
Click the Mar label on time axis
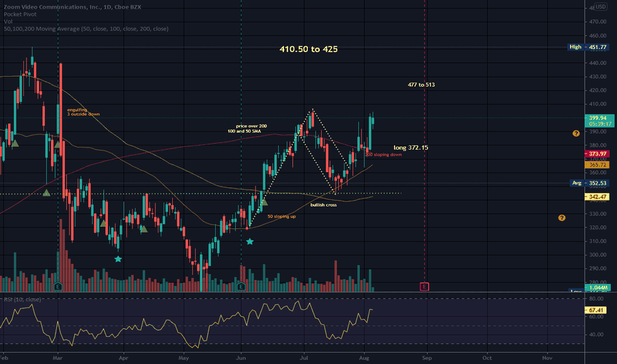coord(58,358)
